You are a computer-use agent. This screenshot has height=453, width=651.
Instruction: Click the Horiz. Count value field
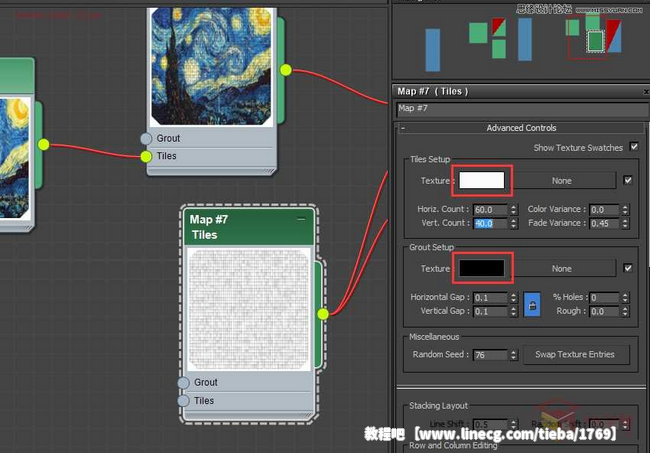490,210
